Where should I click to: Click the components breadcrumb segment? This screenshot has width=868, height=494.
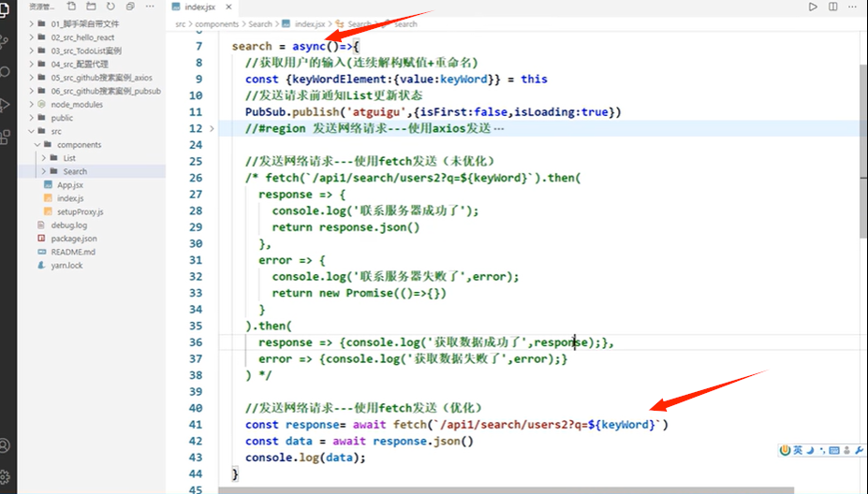coord(216,23)
